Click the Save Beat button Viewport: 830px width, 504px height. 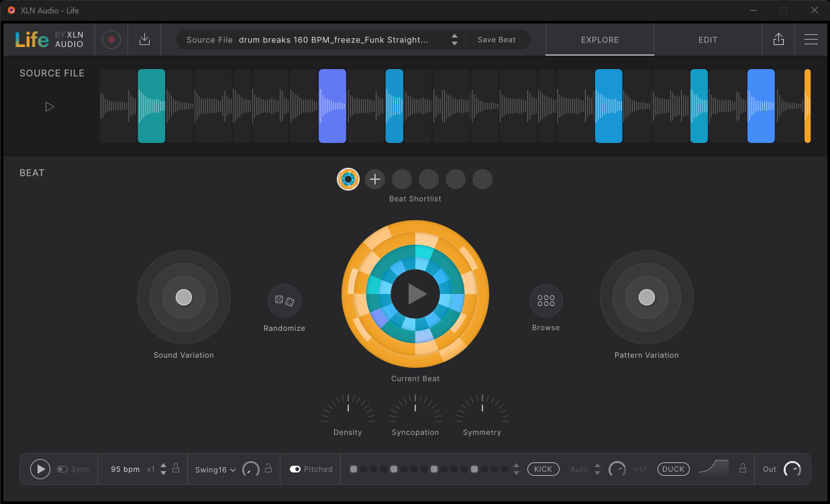[x=498, y=40]
